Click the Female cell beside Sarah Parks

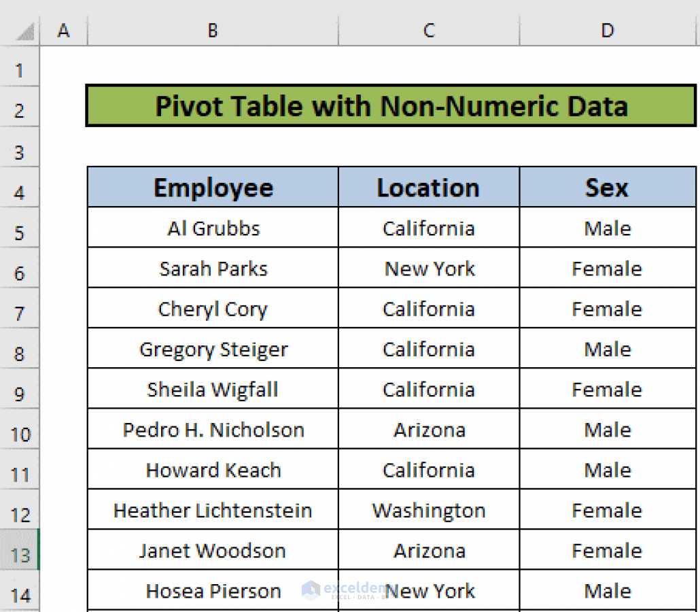pyautogui.click(x=607, y=268)
